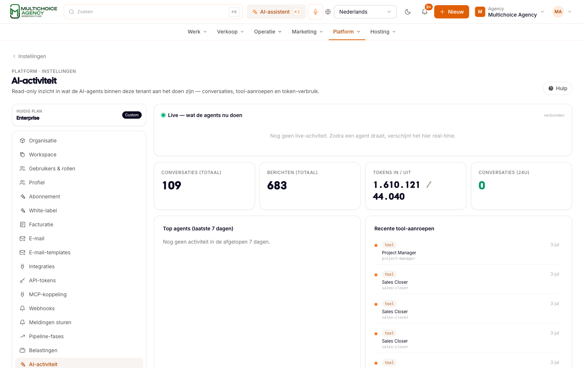This screenshot has height=368, width=588.
Task: Click the MCP-koppeling plug icon
Action: point(22,294)
